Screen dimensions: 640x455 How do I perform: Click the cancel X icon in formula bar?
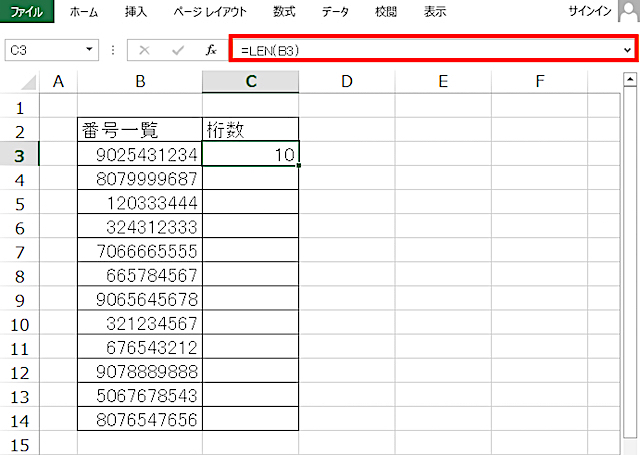point(145,49)
